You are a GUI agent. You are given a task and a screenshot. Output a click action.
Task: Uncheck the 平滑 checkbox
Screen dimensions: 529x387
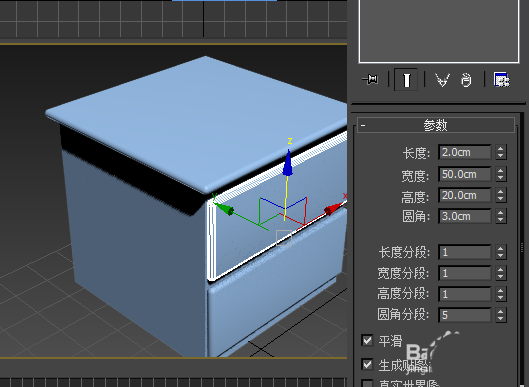[x=367, y=340]
